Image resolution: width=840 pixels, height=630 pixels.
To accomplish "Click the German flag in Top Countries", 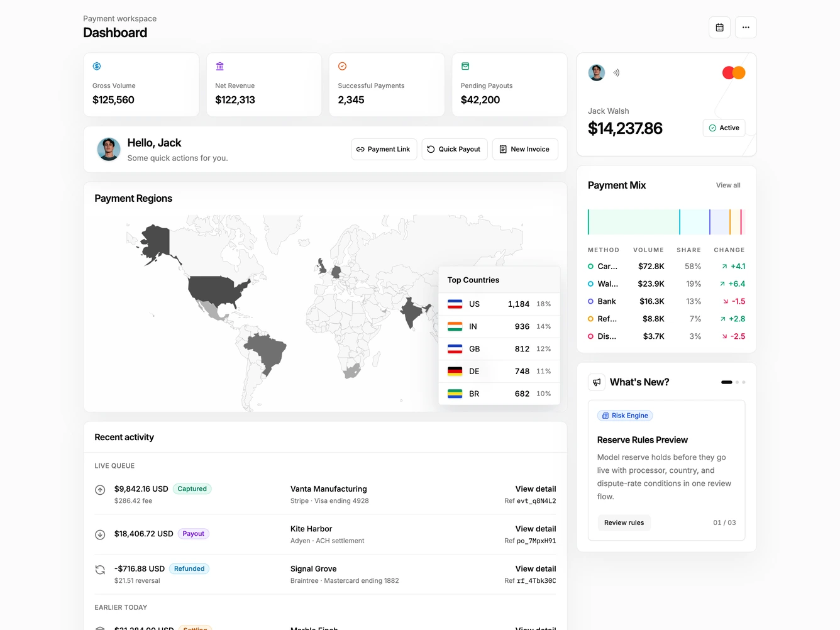I will (455, 372).
